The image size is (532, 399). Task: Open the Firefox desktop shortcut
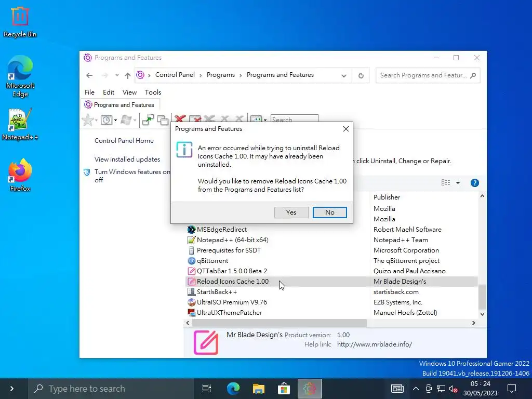coord(20,175)
